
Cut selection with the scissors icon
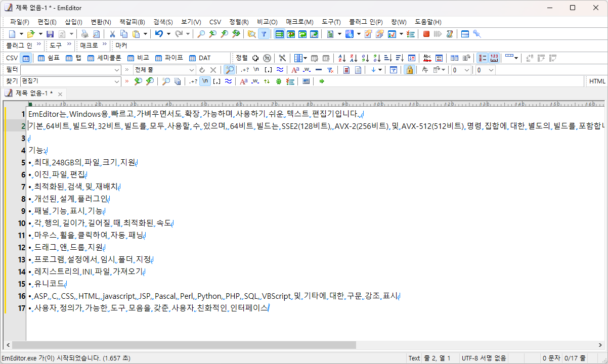tap(112, 34)
